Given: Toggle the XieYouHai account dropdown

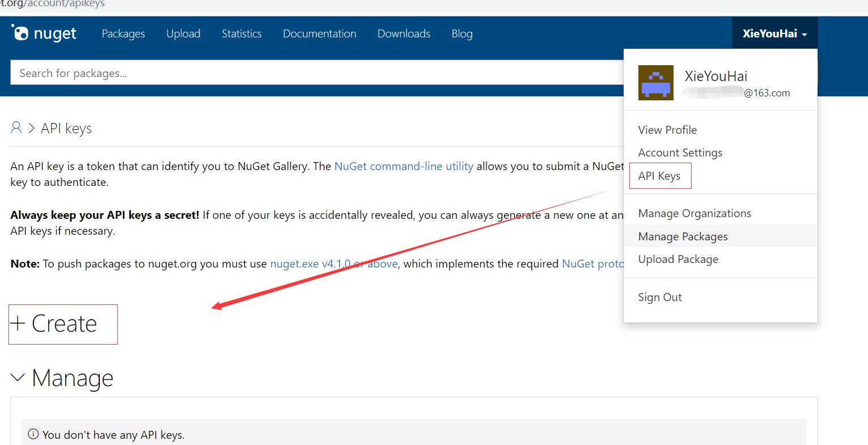Looking at the screenshot, I should click(774, 33).
